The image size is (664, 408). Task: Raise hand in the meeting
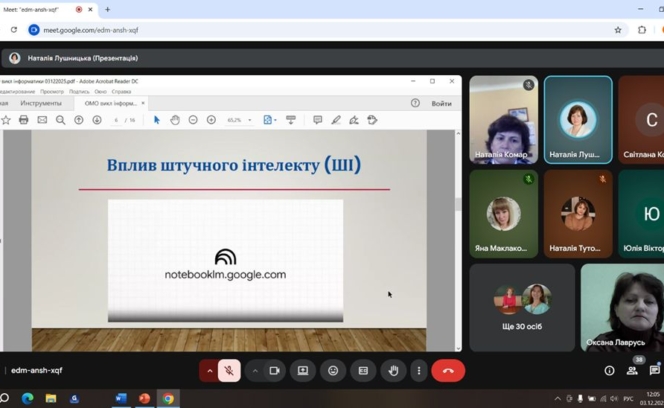(x=393, y=371)
